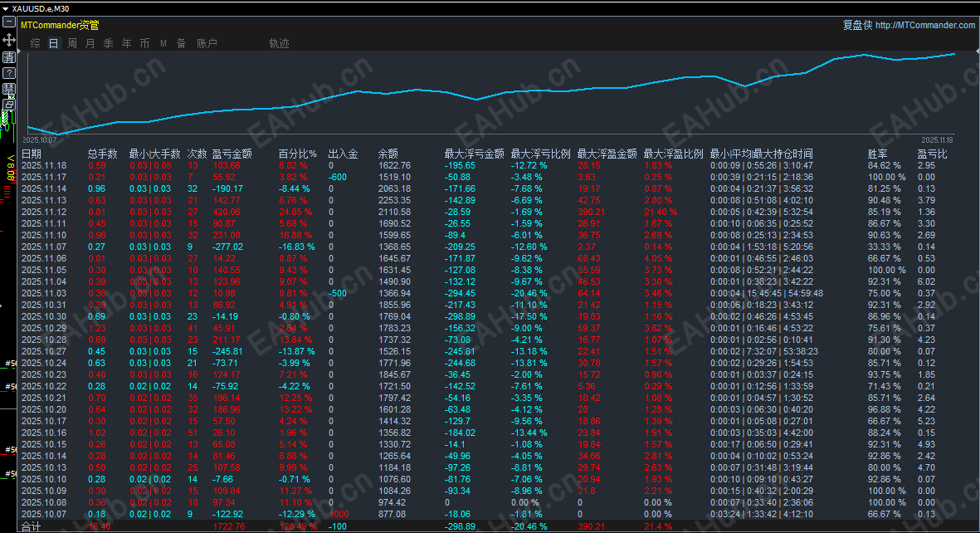Click the 2025.10.27 date row
The width and height of the screenshot is (980, 533).
click(x=44, y=351)
